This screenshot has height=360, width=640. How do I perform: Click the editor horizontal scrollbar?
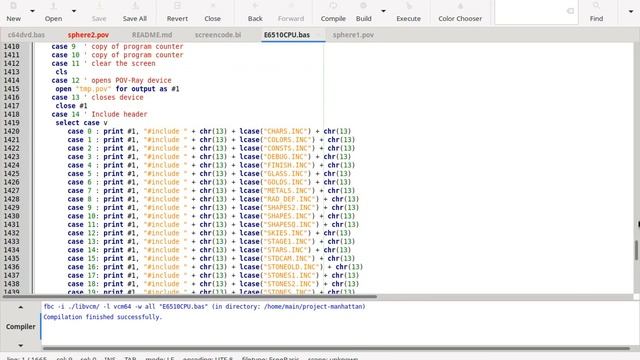(190, 297)
